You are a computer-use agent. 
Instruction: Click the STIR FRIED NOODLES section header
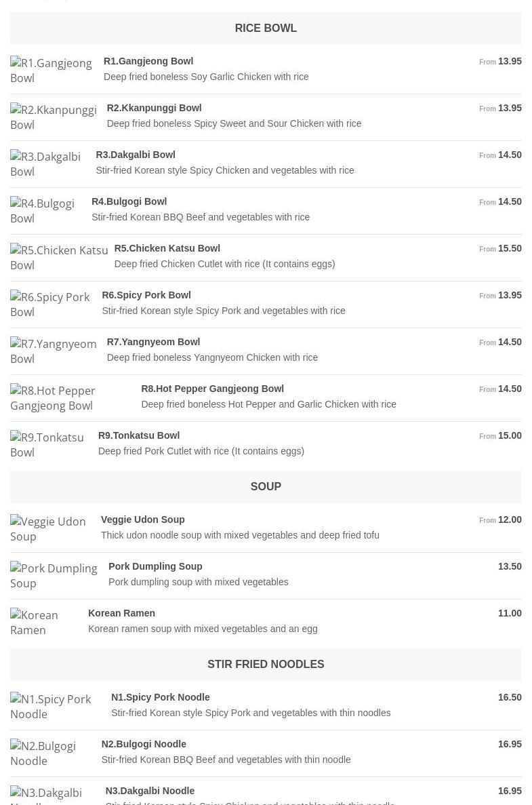pyautogui.click(x=266, y=665)
